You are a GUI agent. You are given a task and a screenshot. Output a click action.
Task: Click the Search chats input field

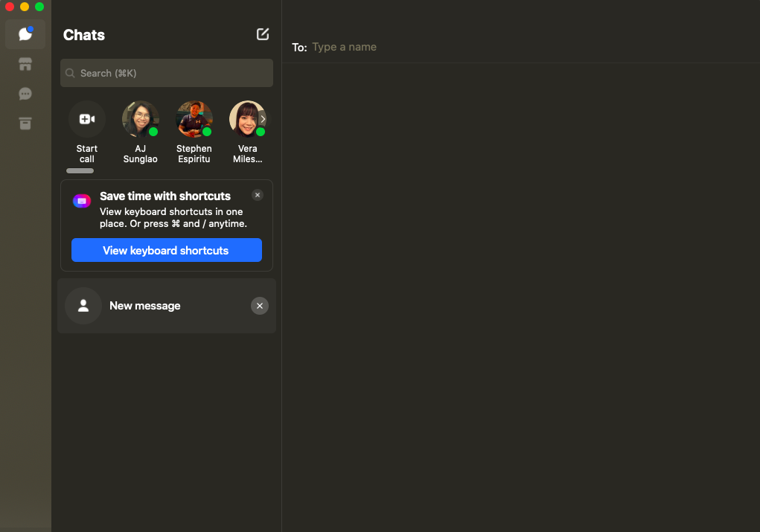167,73
